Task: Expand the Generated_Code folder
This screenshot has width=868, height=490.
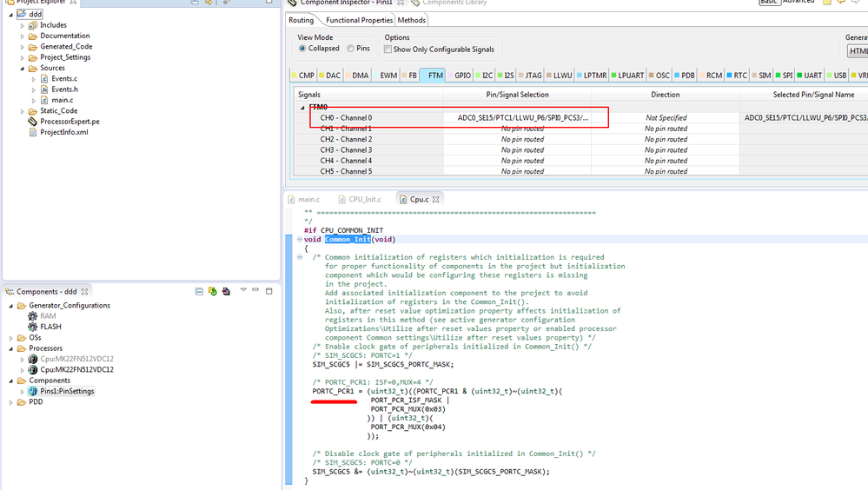Action: (x=22, y=47)
